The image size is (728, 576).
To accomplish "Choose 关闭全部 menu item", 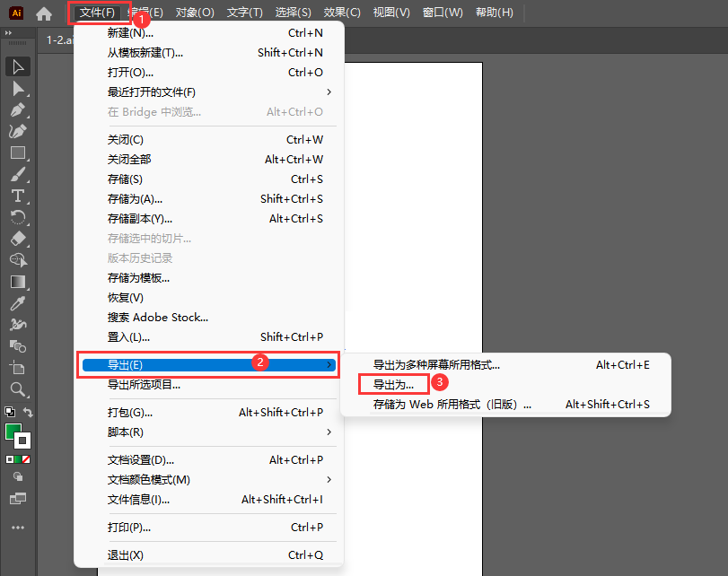I will pyautogui.click(x=209, y=159).
